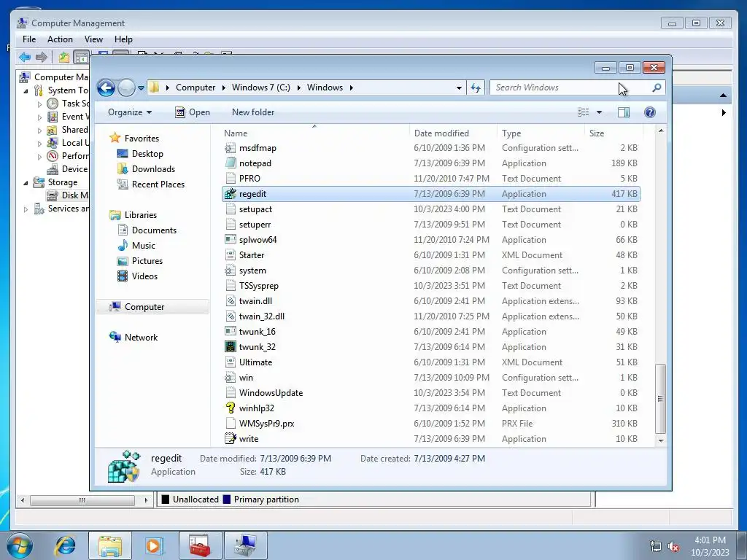Open Windows Media Player from taskbar

[x=155, y=545]
